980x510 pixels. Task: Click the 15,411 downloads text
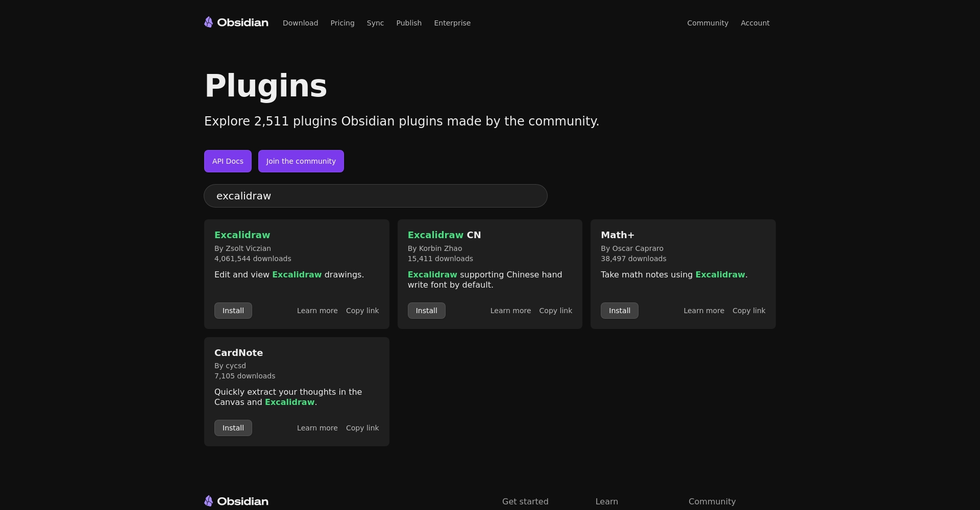tap(440, 259)
